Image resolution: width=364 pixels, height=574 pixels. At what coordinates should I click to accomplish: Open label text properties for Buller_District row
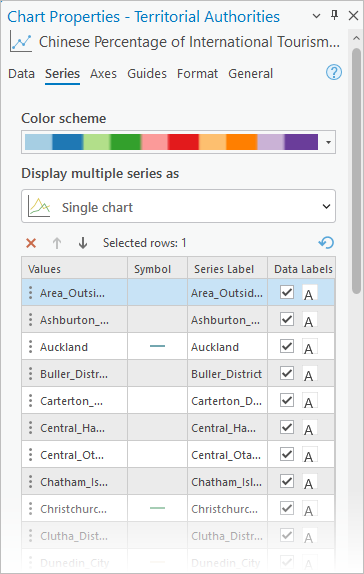tap(309, 374)
